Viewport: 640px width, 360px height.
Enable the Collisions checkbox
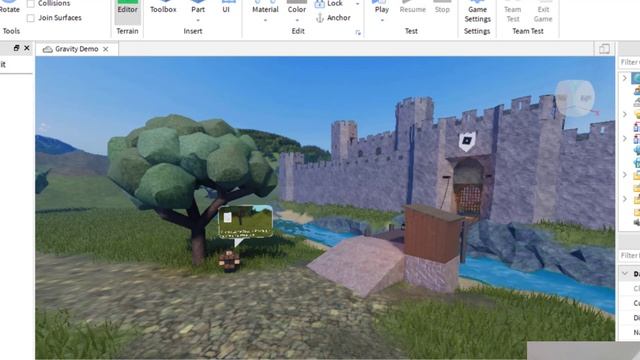pos(31,4)
